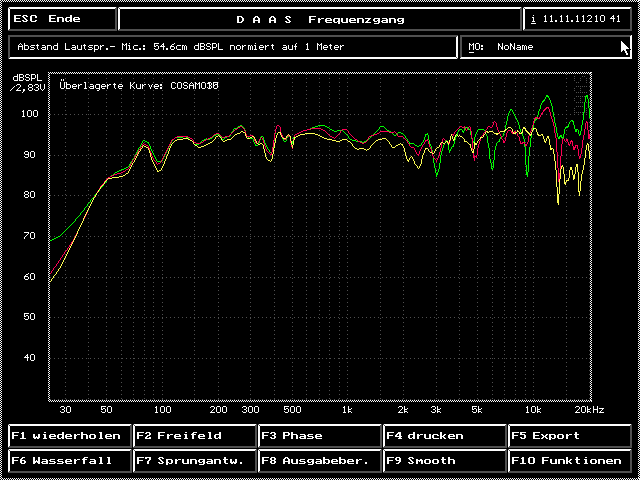Click the 500 Hz frequency label
This screenshot has height=480, width=640.
292,410
